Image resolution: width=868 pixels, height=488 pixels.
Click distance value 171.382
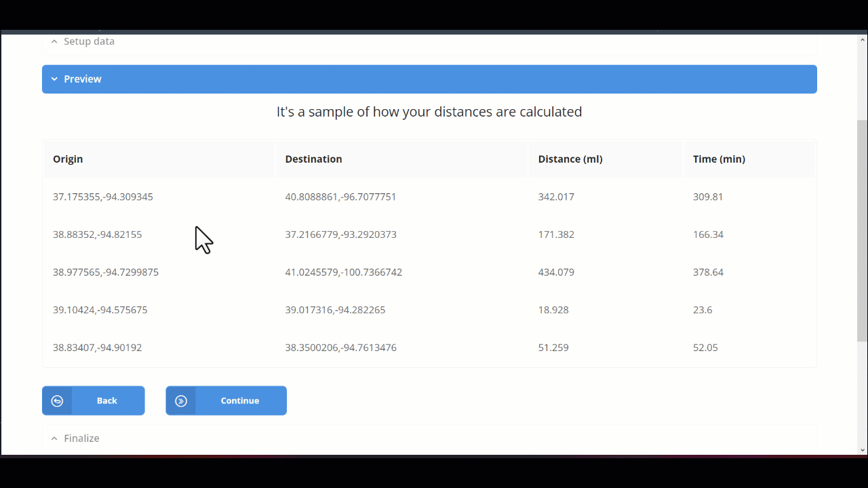point(556,235)
